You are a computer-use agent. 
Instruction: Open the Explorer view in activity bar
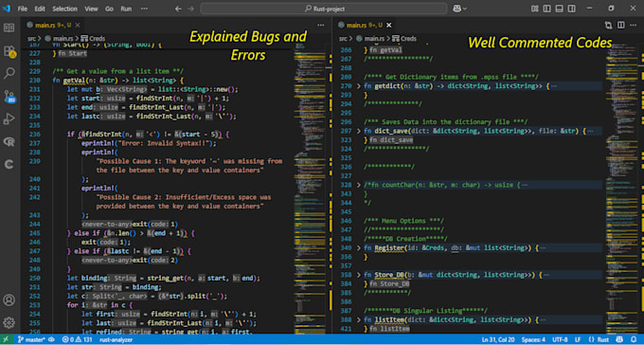(9, 28)
